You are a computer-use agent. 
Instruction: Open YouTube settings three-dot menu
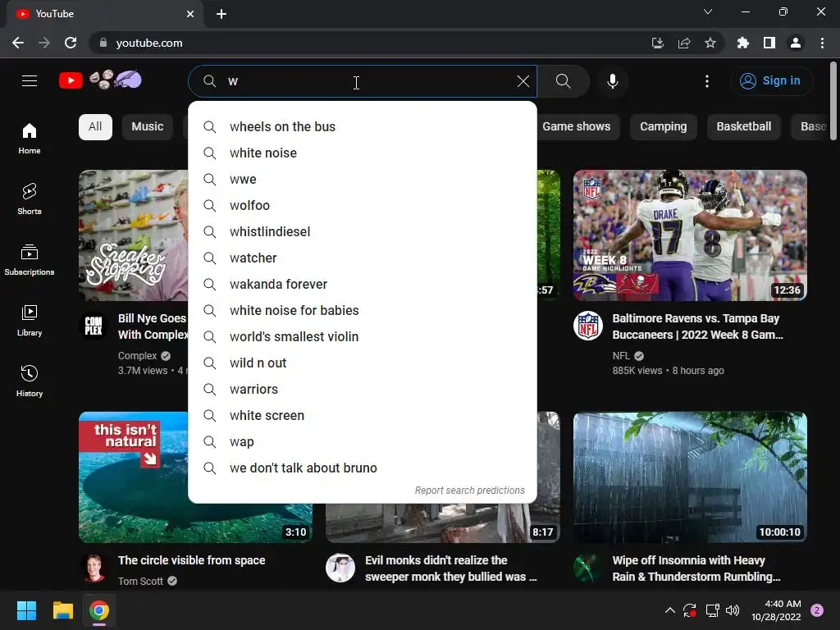point(706,81)
